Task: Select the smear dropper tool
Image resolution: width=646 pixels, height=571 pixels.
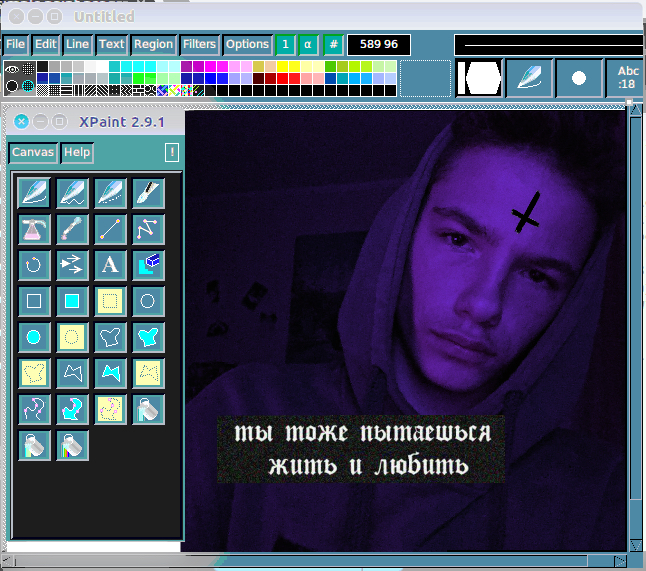Action: [72, 229]
